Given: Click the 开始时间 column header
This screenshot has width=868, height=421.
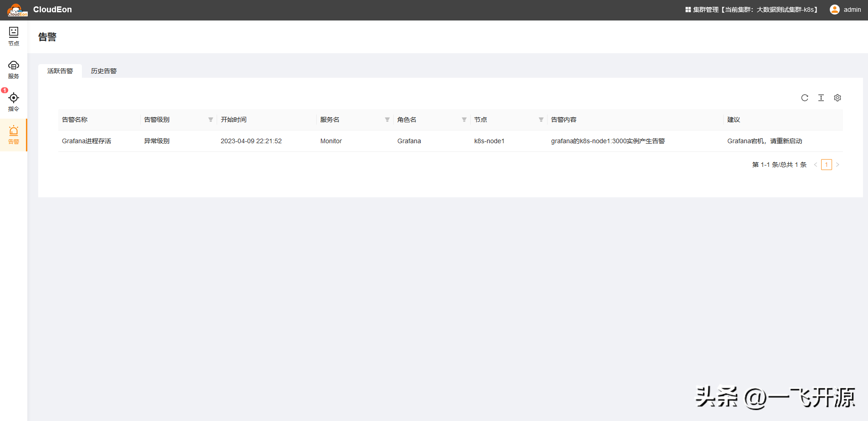Looking at the screenshot, I should pos(233,120).
